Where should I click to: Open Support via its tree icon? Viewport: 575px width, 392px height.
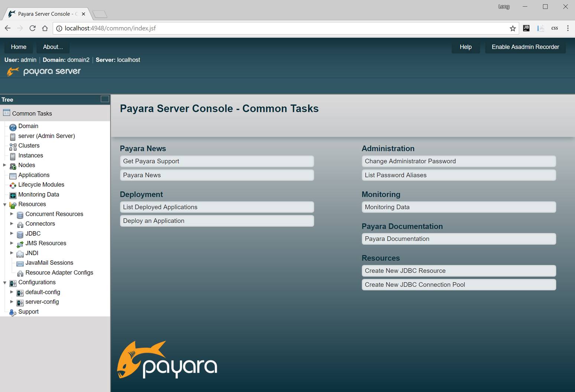(x=13, y=312)
